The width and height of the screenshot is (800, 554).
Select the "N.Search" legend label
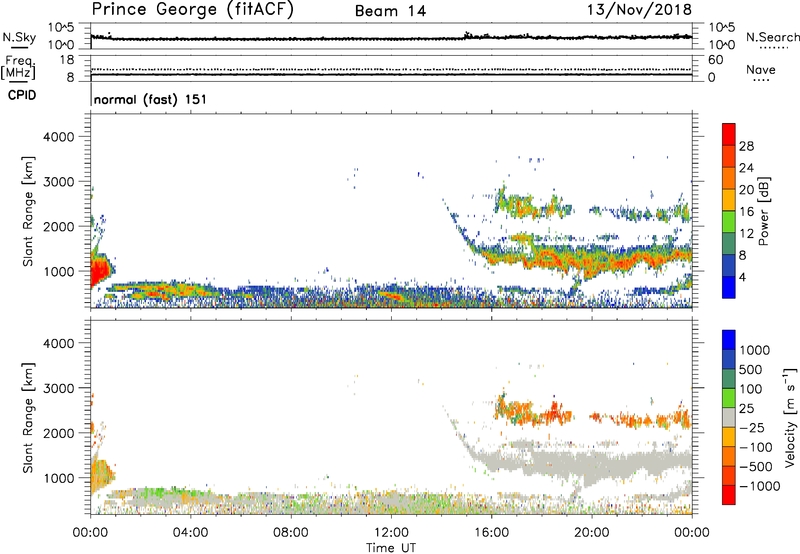773,37
